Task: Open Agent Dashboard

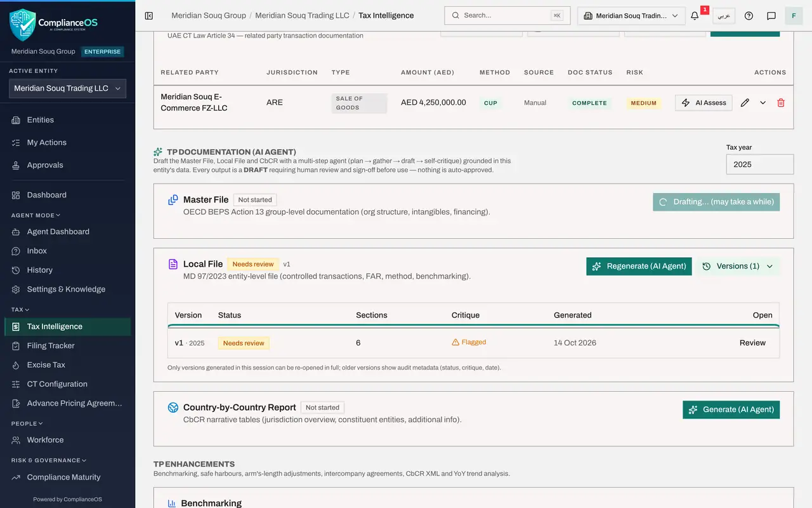Action: 67,232
